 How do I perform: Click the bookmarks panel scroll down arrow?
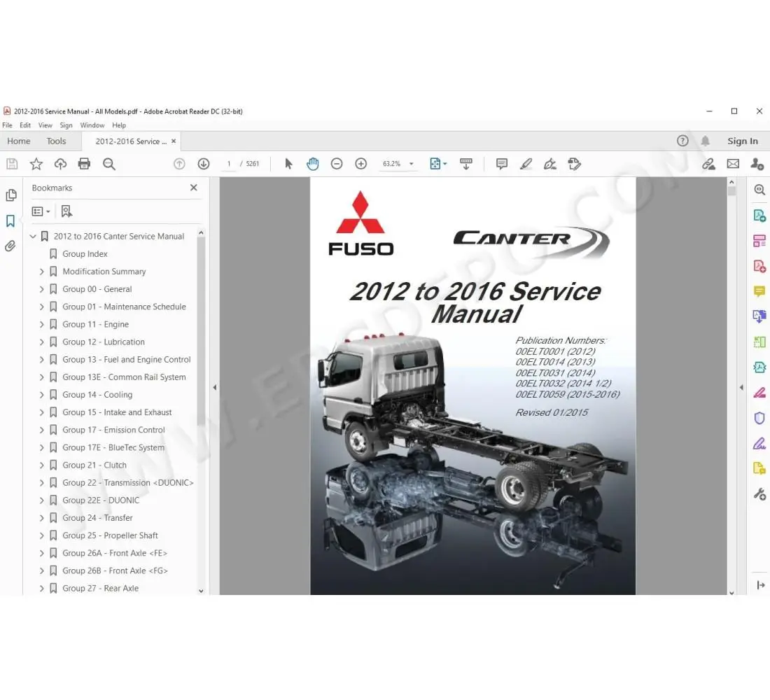tap(201, 591)
